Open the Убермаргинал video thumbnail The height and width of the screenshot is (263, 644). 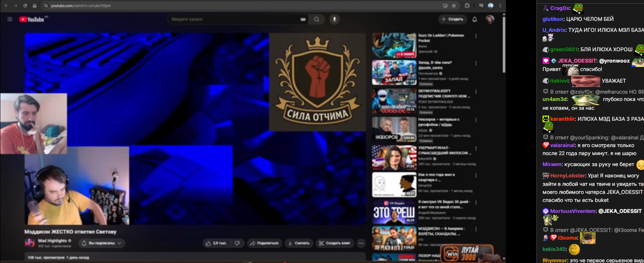click(394, 157)
